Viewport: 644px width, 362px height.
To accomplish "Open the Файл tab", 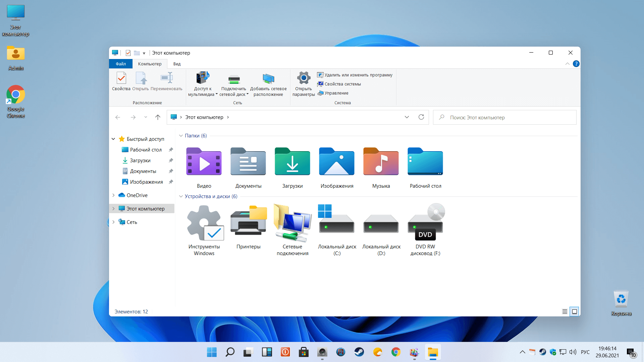I will pyautogui.click(x=121, y=64).
